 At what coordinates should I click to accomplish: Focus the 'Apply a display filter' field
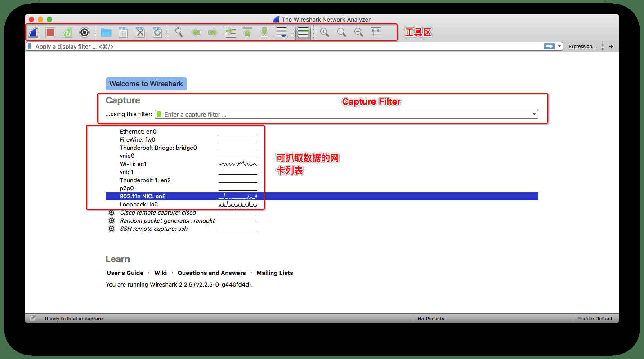click(x=288, y=46)
